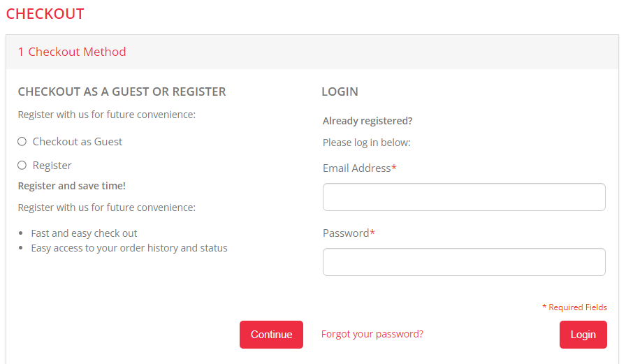Collapse the 1 Checkout Method section header
626x364 pixels.
(x=72, y=52)
